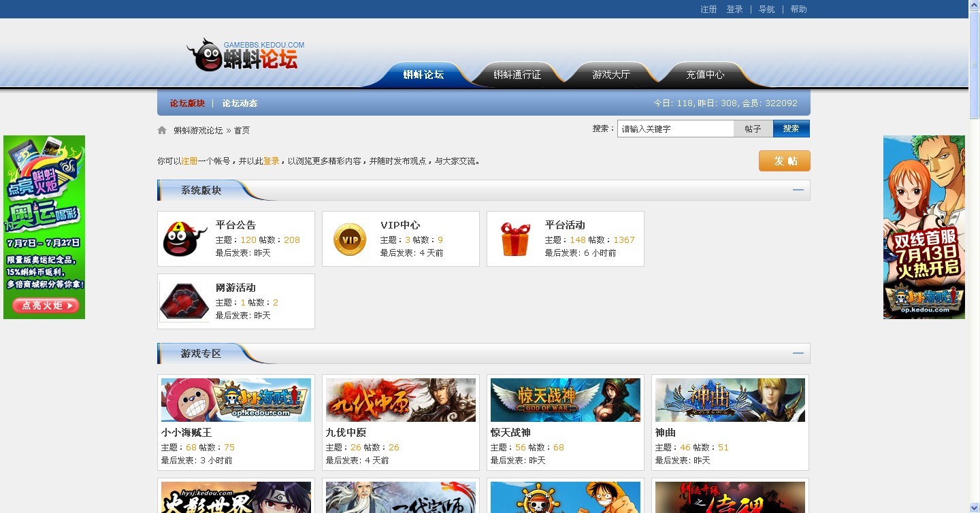The height and width of the screenshot is (513, 980).
Task: Click 登录 in the top bar
Action: click(x=734, y=10)
